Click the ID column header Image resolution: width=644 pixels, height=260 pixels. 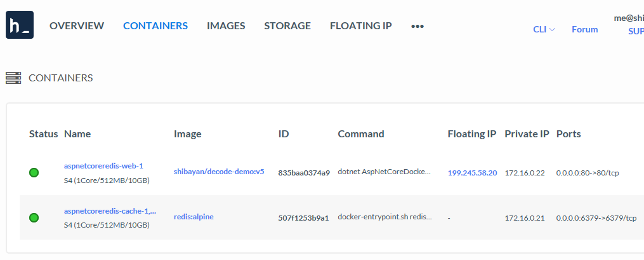[x=284, y=134]
